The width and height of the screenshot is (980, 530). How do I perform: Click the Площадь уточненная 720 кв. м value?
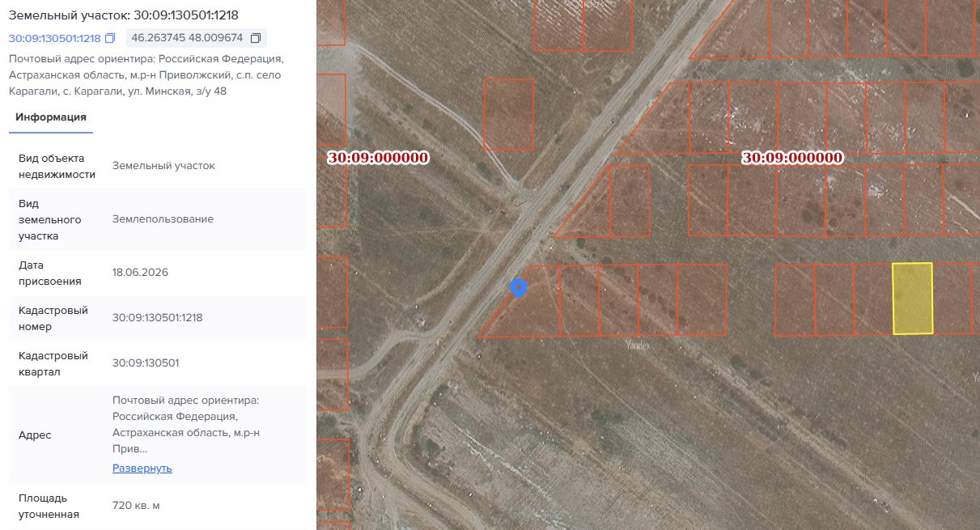click(x=136, y=506)
